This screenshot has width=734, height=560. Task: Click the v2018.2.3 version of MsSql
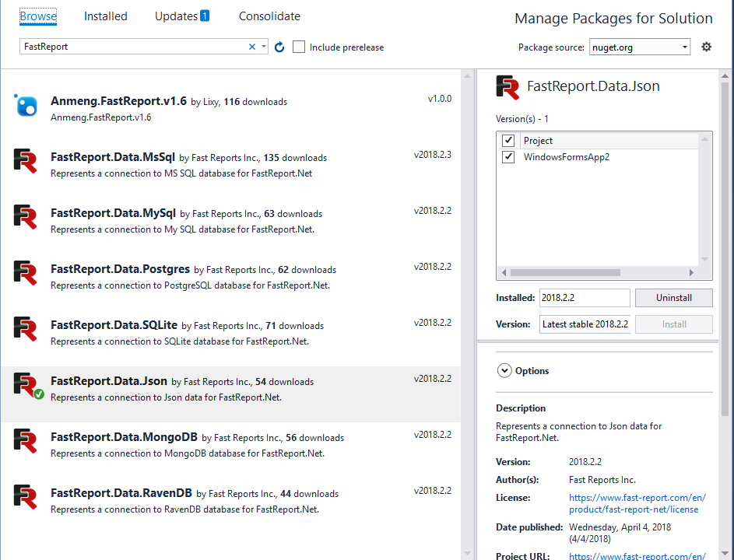click(433, 154)
